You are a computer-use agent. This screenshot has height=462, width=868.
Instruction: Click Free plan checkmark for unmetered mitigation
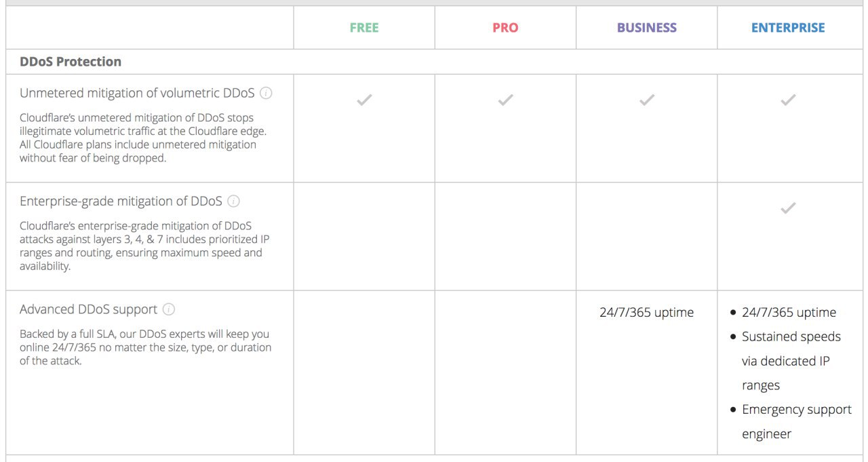point(364,100)
